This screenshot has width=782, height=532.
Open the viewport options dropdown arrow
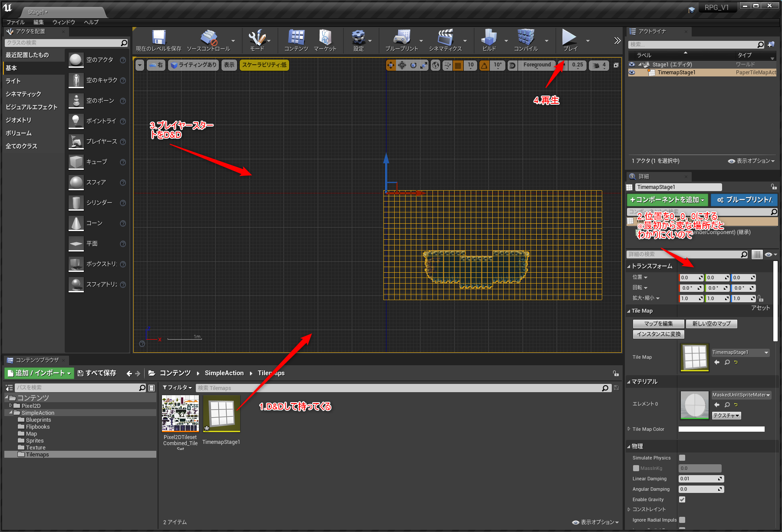140,65
